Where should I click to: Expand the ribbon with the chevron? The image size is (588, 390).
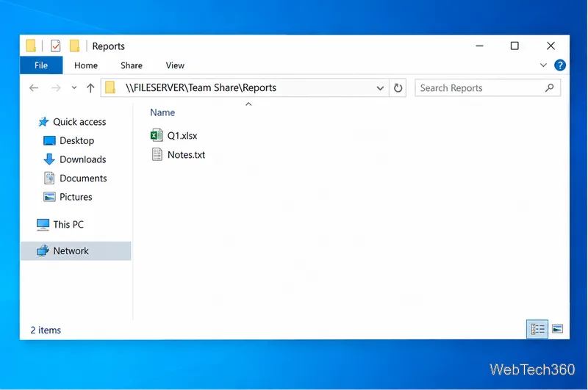543,65
